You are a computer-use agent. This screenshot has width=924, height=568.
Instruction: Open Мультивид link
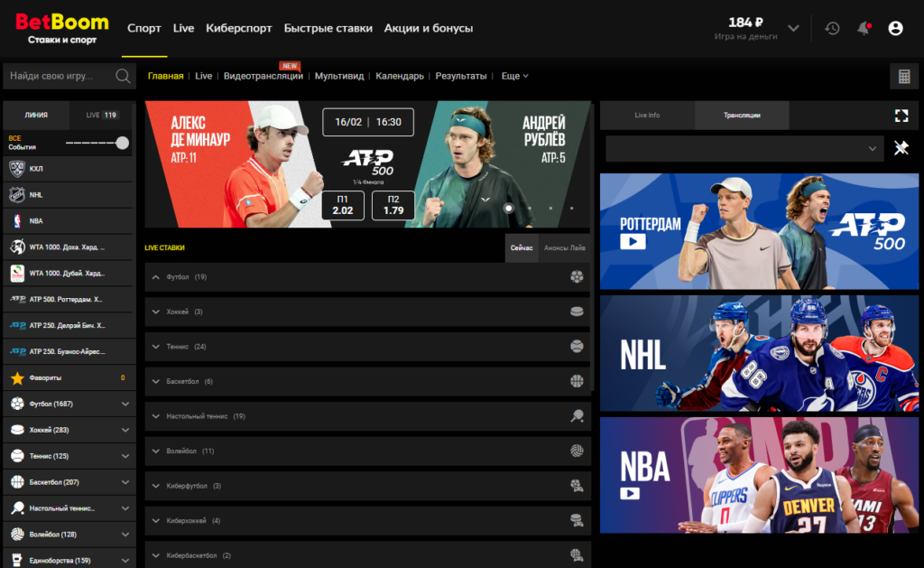[x=339, y=76]
